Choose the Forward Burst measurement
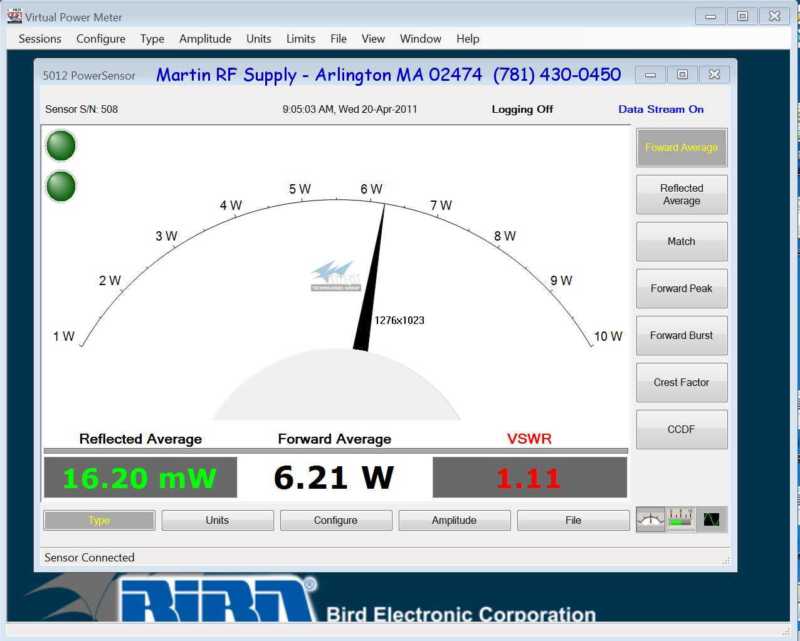This screenshot has height=641, width=800. click(681, 336)
